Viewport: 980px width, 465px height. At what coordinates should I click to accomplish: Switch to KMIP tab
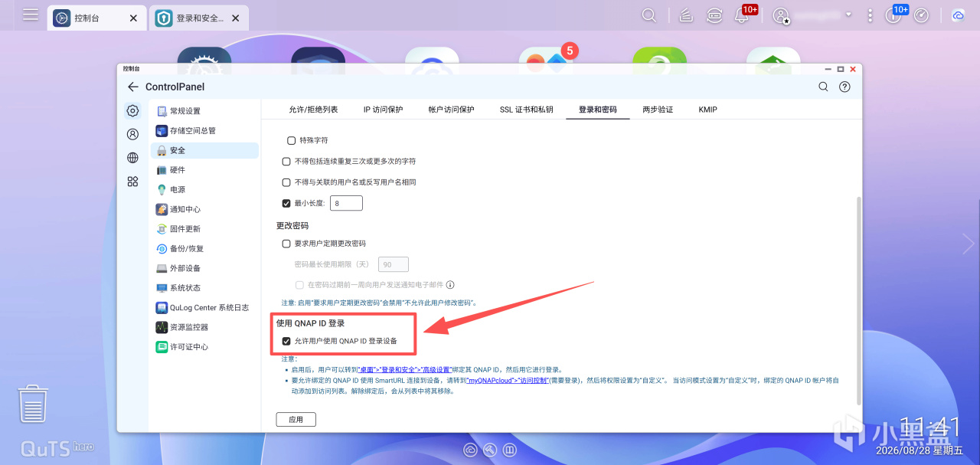[x=708, y=110]
